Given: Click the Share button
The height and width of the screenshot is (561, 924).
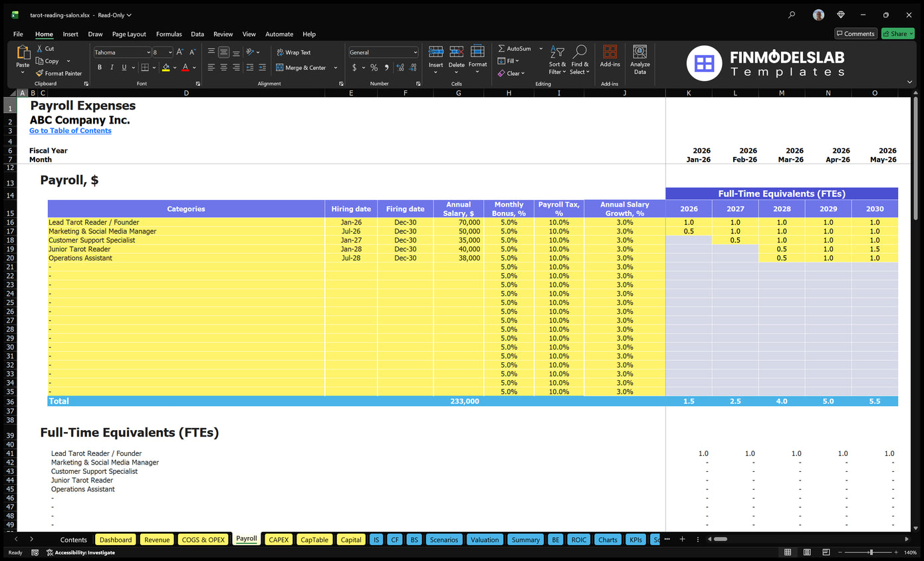Looking at the screenshot, I should coord(897,34).
